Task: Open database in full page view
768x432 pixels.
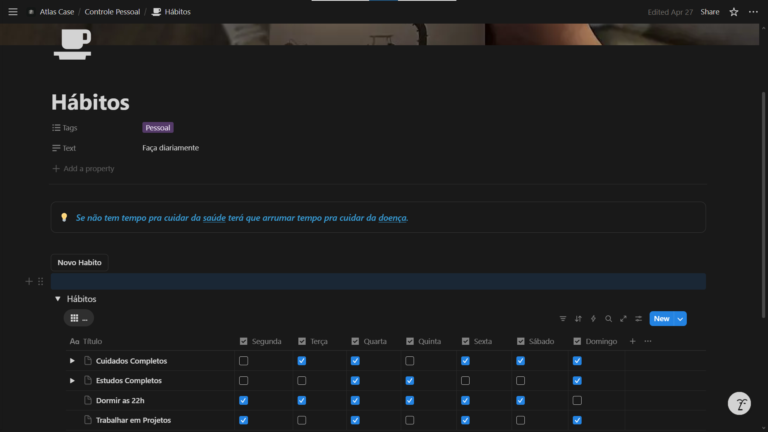Action: (x=623, y=319)
